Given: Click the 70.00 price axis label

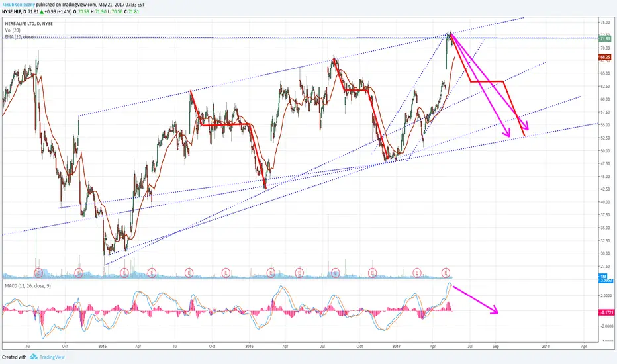Looking at the screenshot, I should click(605, 48).
